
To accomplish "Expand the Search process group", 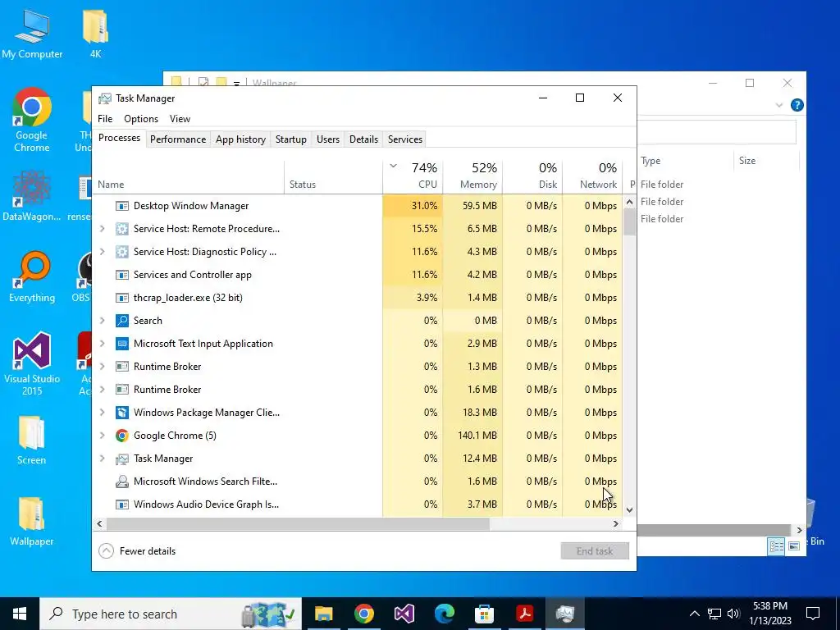I will (x=103, y=321).
